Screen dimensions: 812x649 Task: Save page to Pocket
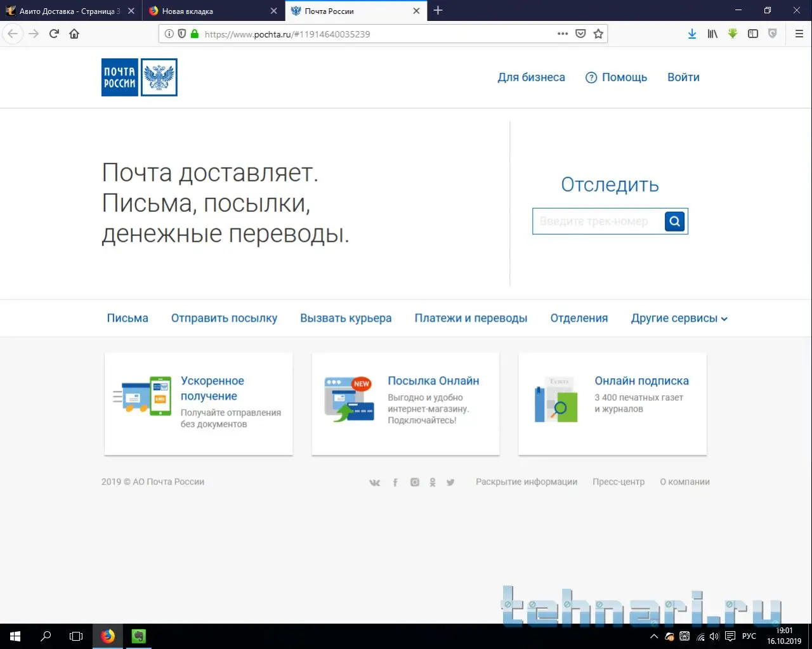[x=580, y=34]
